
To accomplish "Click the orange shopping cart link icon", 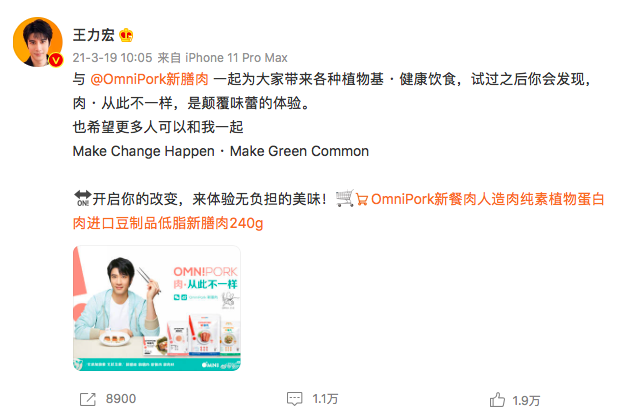I will pos(362,199).
